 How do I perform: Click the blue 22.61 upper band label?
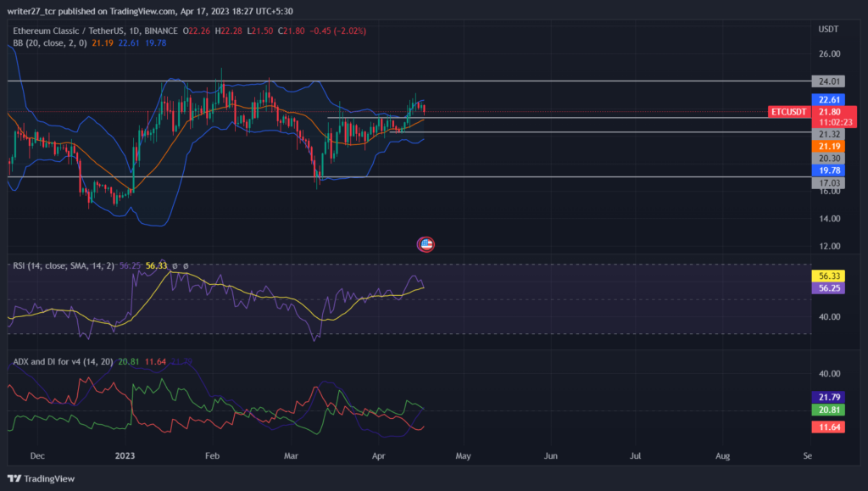coord(828,99)
